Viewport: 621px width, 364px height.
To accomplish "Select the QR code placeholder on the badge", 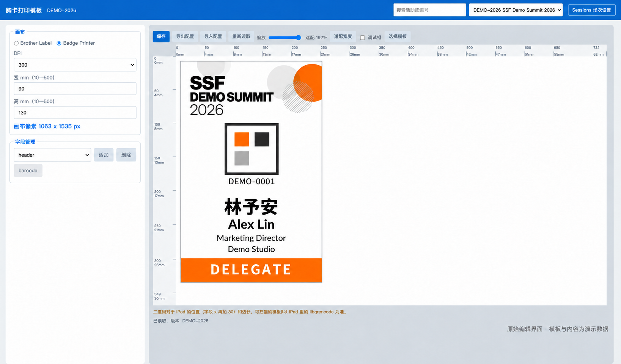I will point(252,149).
